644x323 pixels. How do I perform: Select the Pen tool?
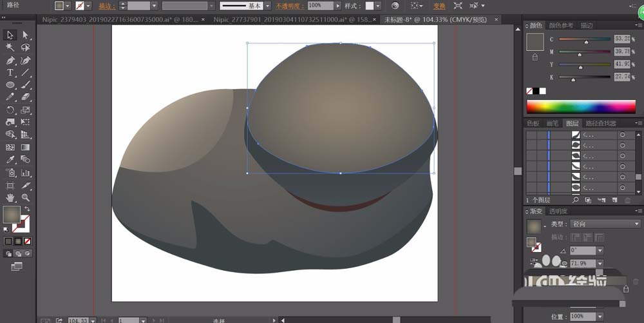(x=10, y=60)
